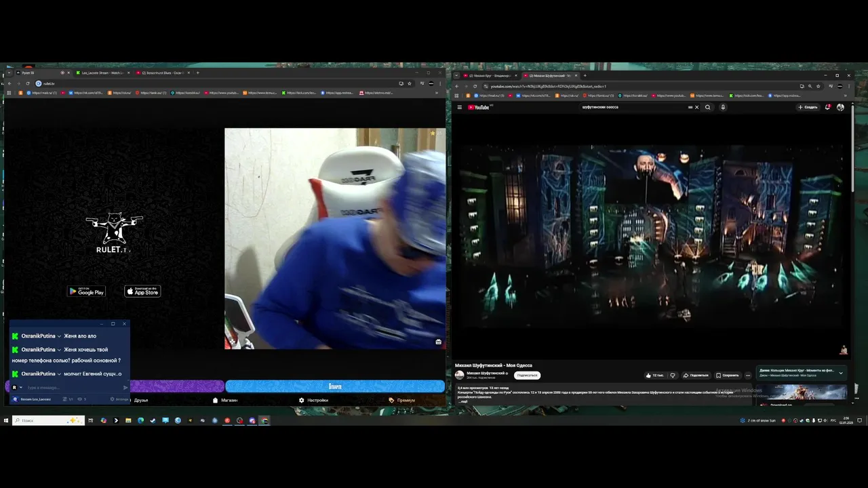Open chat Settings gear in overlay
Viewport: 868px width, 488px height.
point(118,399)
